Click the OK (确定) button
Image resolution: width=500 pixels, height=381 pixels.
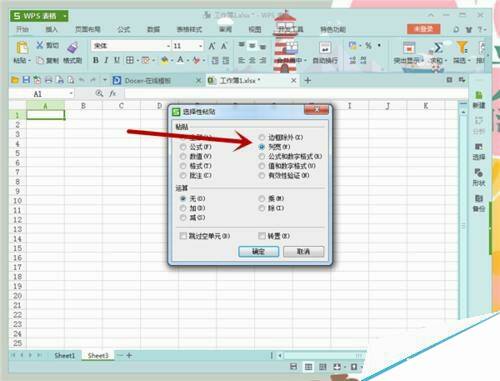[258, 252]
